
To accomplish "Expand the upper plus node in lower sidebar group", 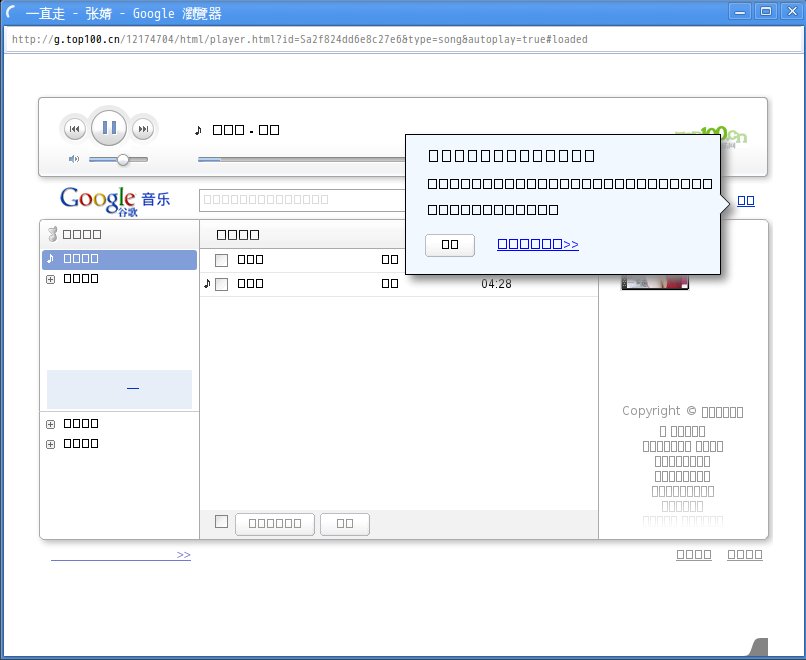I will (x=50, y=425).
